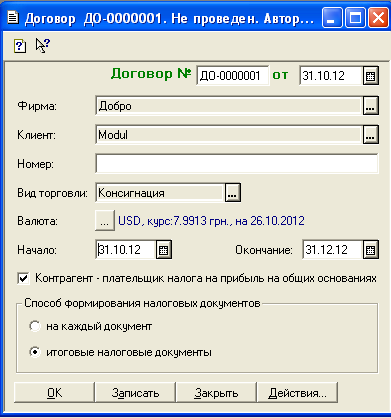Image resolution: width=391 pixels, height=418 pixels.
Task: Open the help description icon
Action: click(20, 45)
